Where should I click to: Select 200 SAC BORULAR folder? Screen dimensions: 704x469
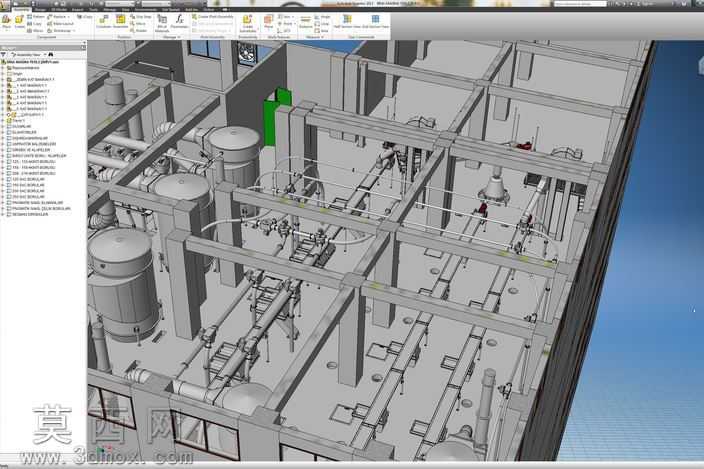click(26, 191)
